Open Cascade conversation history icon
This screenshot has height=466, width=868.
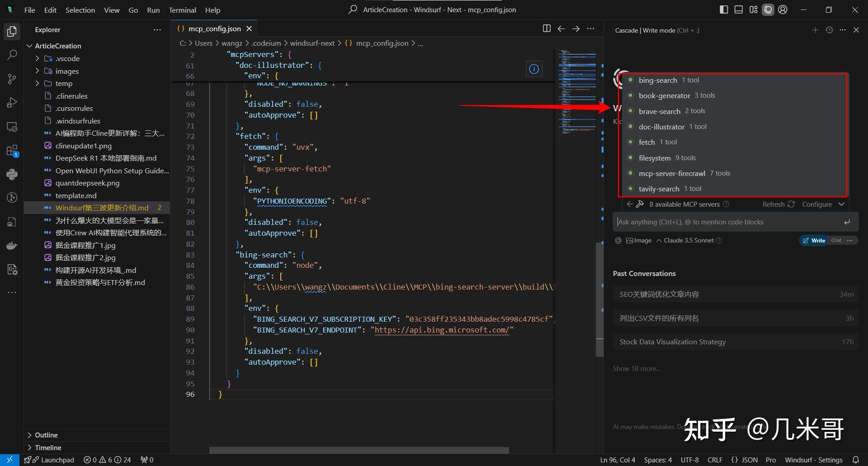pyautogui.click(x=829, y=30)
